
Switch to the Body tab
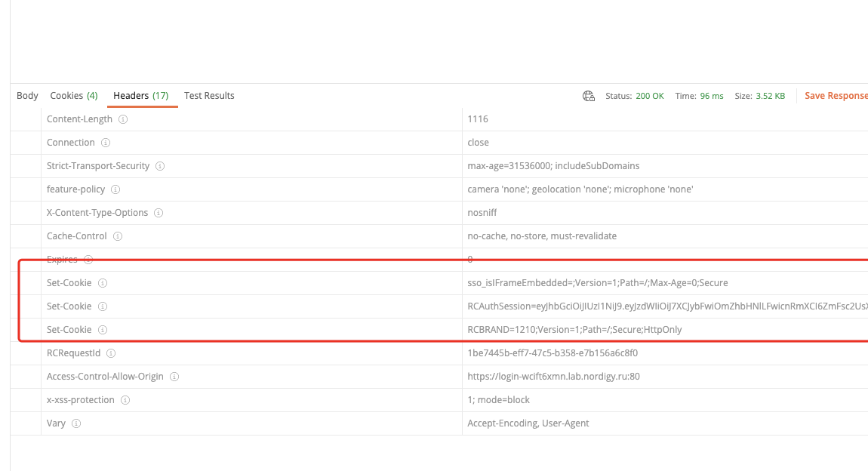[27, 95]
